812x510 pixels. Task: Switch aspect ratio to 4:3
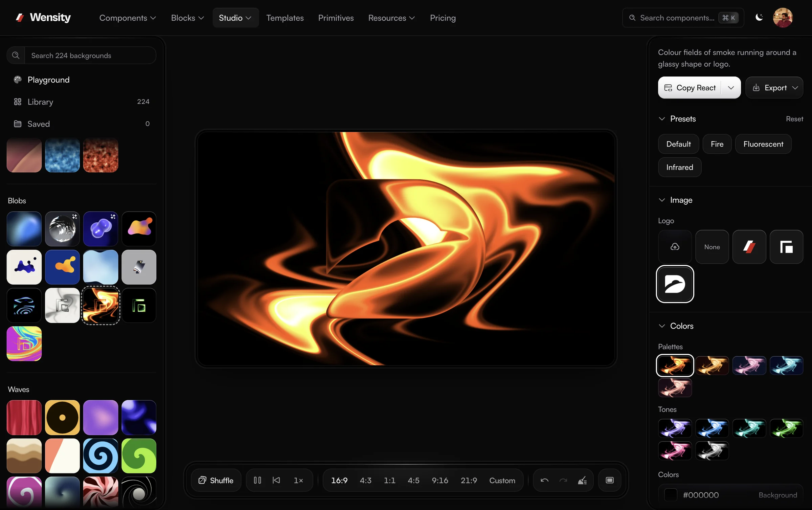point(365,480)
